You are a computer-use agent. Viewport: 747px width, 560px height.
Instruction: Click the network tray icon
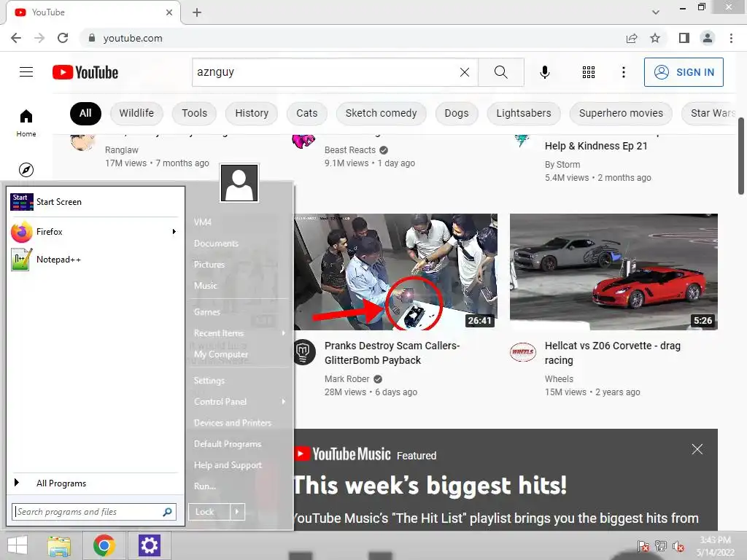pyautogui.click(x=661, y=546)
